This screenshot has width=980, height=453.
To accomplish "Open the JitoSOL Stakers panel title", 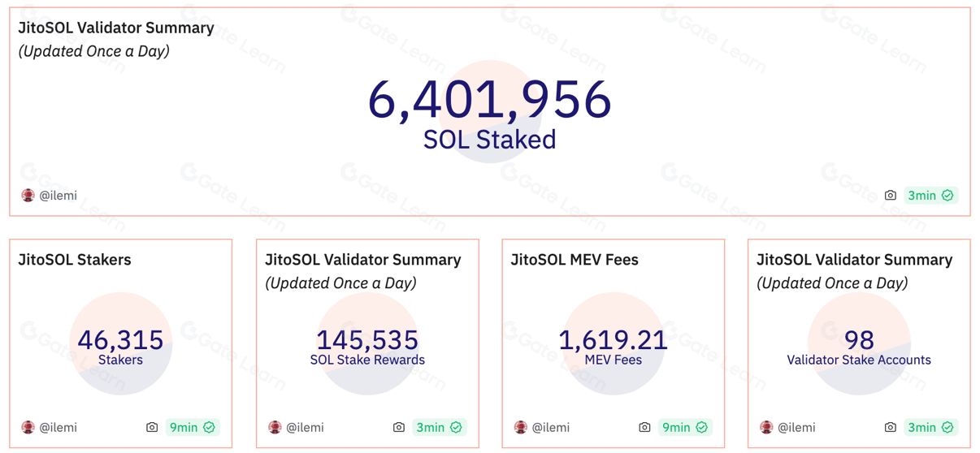I will point(75,260).
